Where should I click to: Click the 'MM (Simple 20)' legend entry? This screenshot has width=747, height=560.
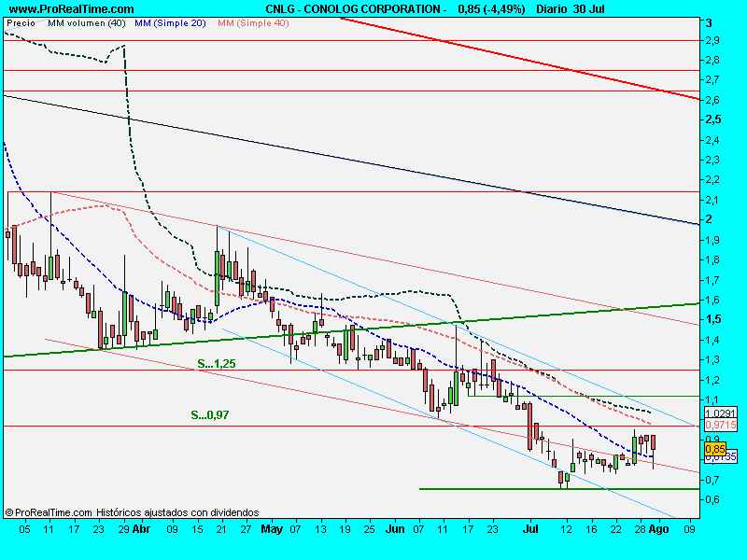170,22
